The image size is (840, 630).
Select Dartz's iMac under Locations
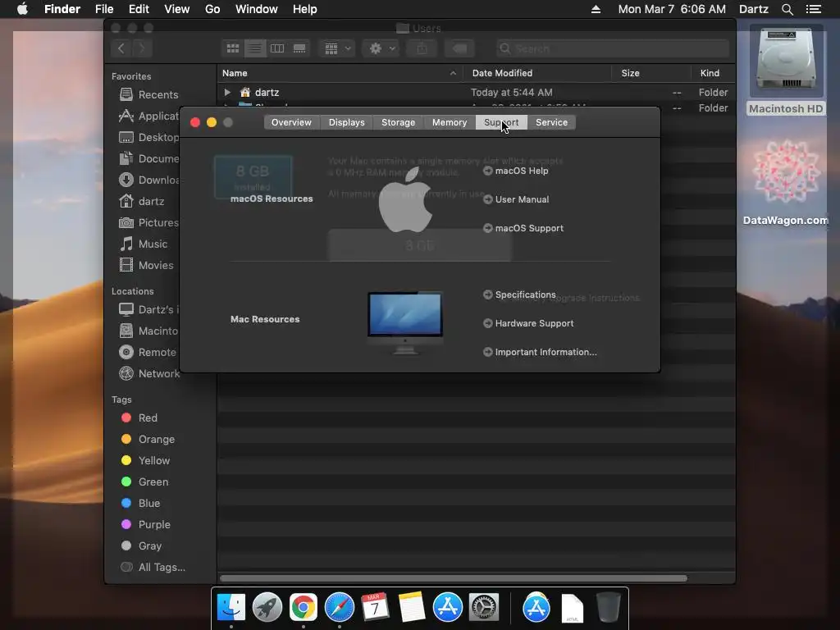click(x=149, y=309)
